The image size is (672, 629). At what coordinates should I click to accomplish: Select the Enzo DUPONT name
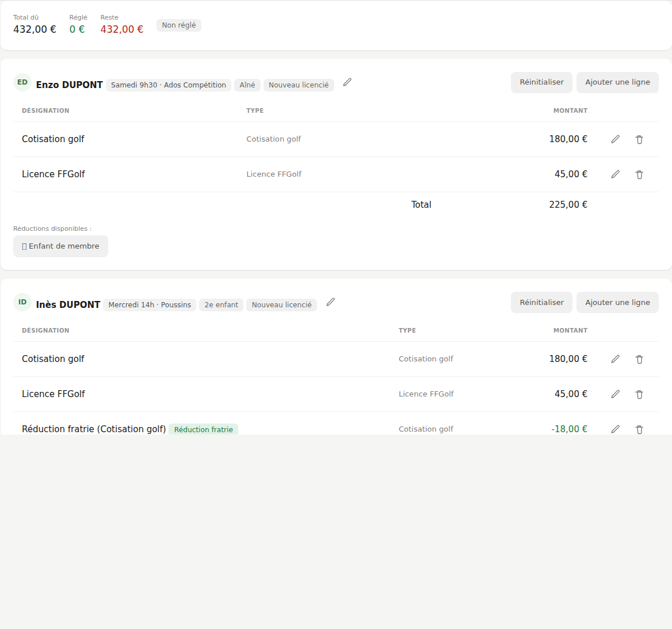click(70, 85)
